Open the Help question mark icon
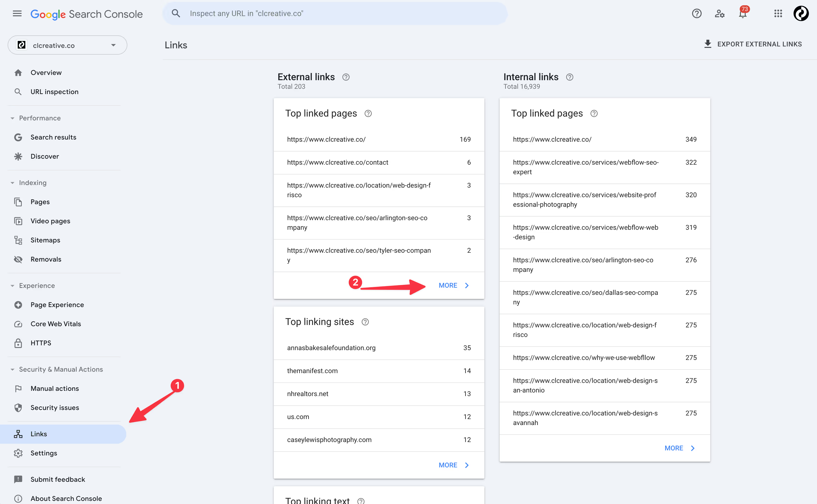The width and height of the screenshot is (817, 504). click(x=696, y=13)
